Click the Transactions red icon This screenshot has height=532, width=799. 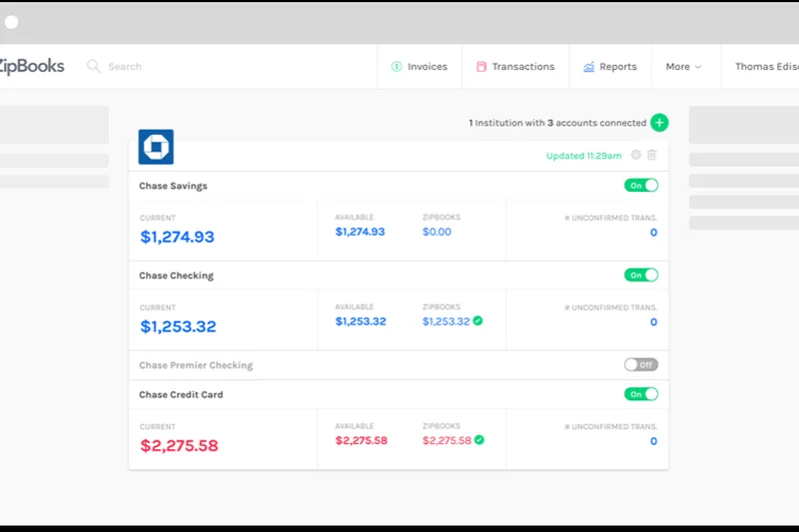[x=481, y=67]
